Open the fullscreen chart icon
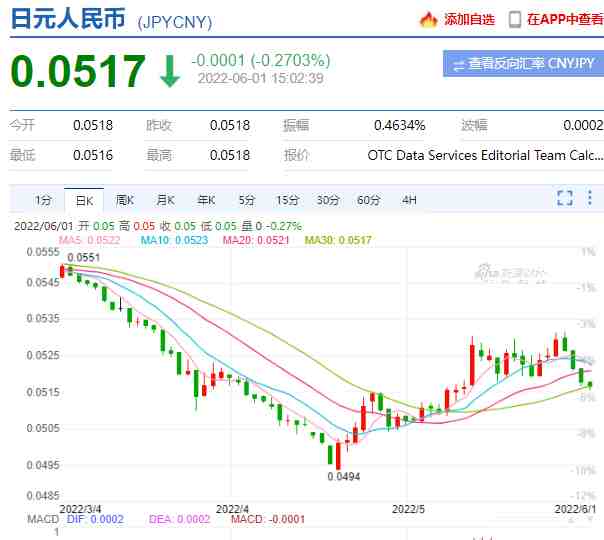The image size is (604, 540). tap(565, 198)
